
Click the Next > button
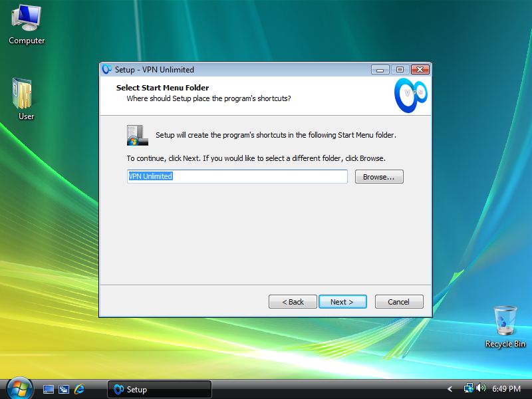coord(342,302)
